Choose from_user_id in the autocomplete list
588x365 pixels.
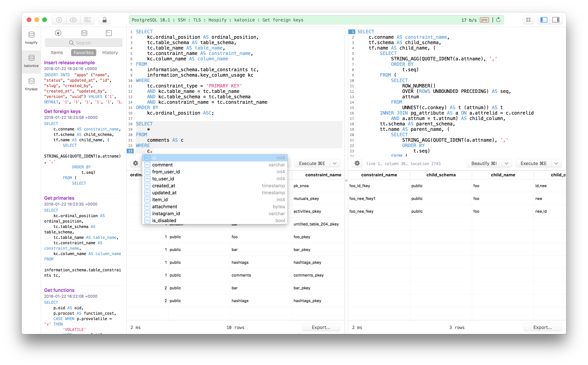pyautogui.click(x=166, y=172)
